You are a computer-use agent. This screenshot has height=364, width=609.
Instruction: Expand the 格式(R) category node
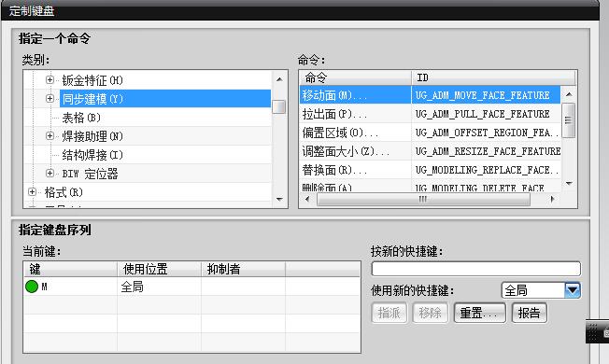point(33,191)
